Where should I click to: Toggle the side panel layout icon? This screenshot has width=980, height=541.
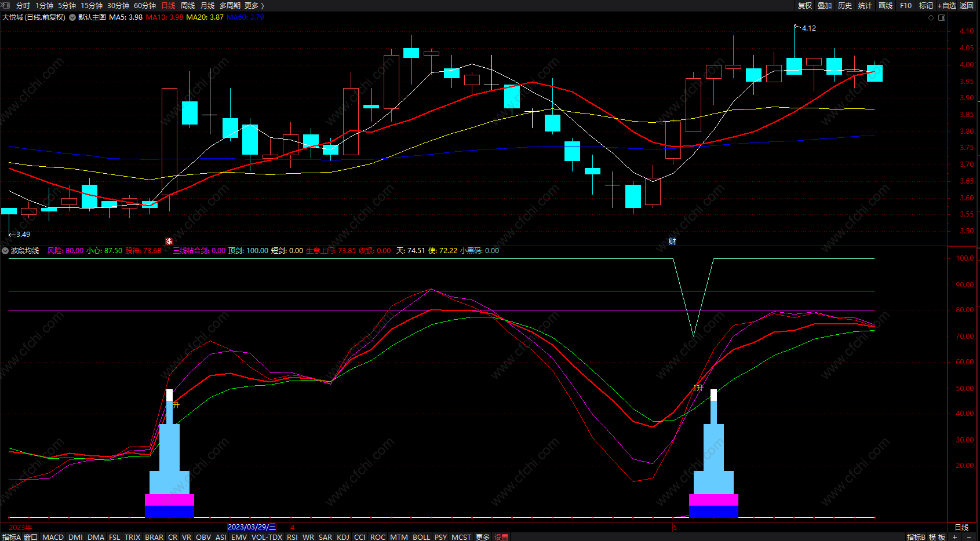(942, 17)
